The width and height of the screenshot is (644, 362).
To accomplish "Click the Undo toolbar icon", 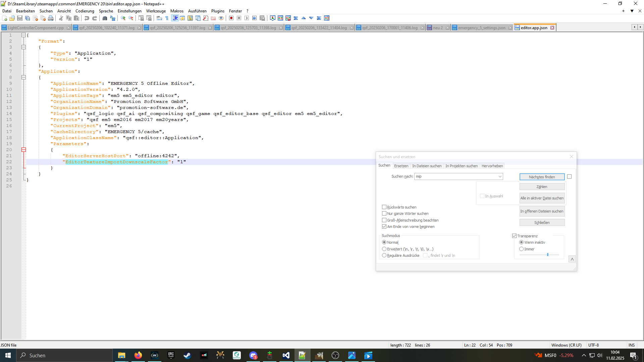I will pos(87,18).
